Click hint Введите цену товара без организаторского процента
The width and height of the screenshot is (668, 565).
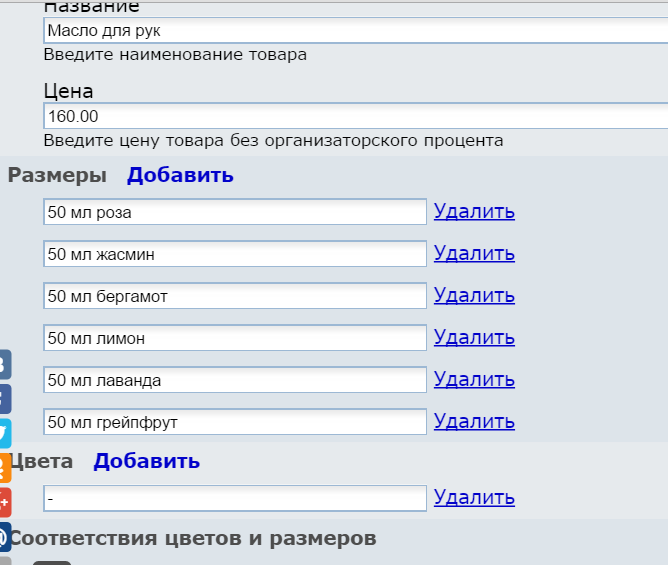[274, 140]
